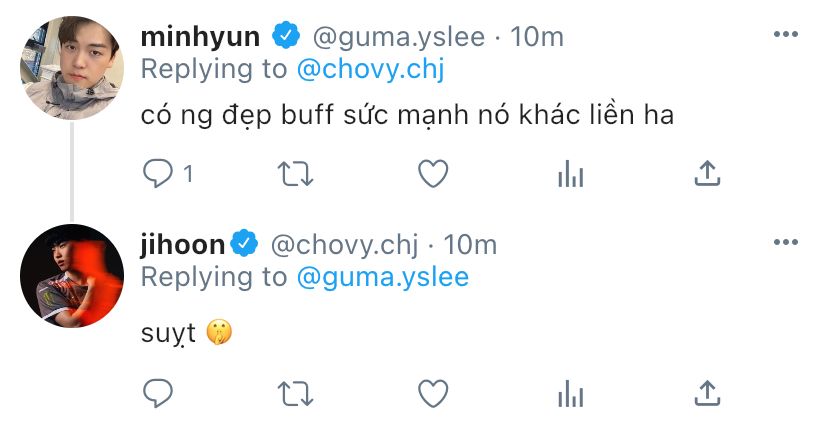Open the tweet text about buff sức mạnh
The image size is (828, 423).
407,115
